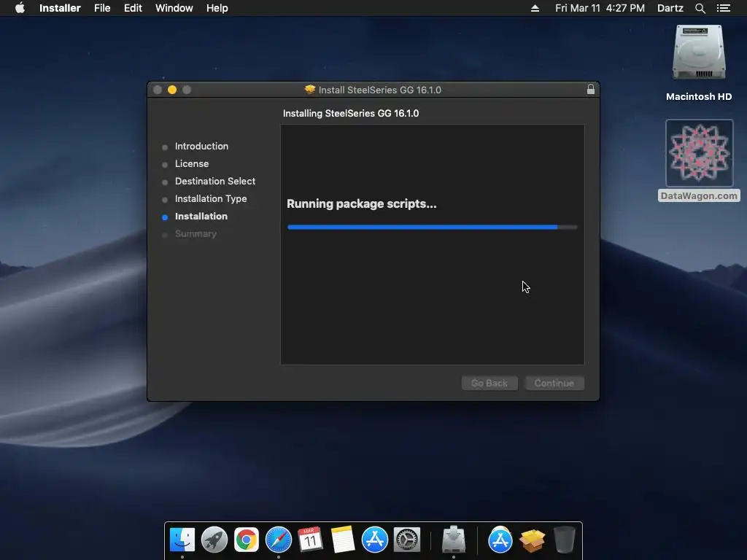
Task: Open the Apple menu
Action: click(20, 8)
